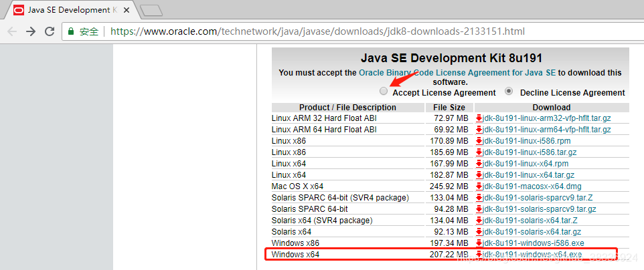
Task: Open Oracle Binary Code License Agreement link
Action: pyautogui.click(x=457, y=73)
